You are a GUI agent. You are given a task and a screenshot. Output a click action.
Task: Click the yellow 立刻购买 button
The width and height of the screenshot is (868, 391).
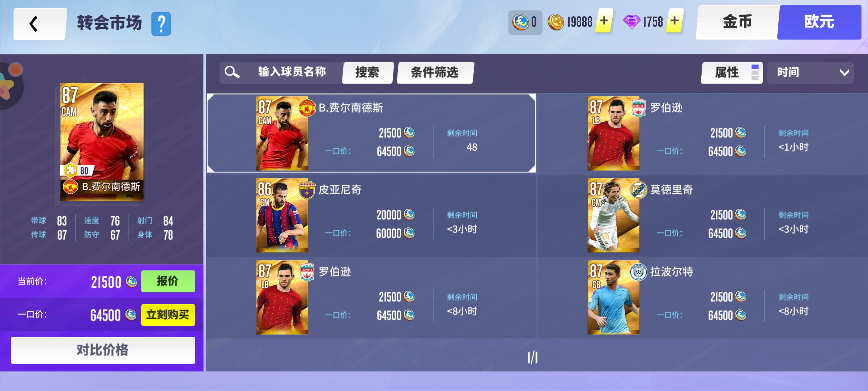pos(168,315)
